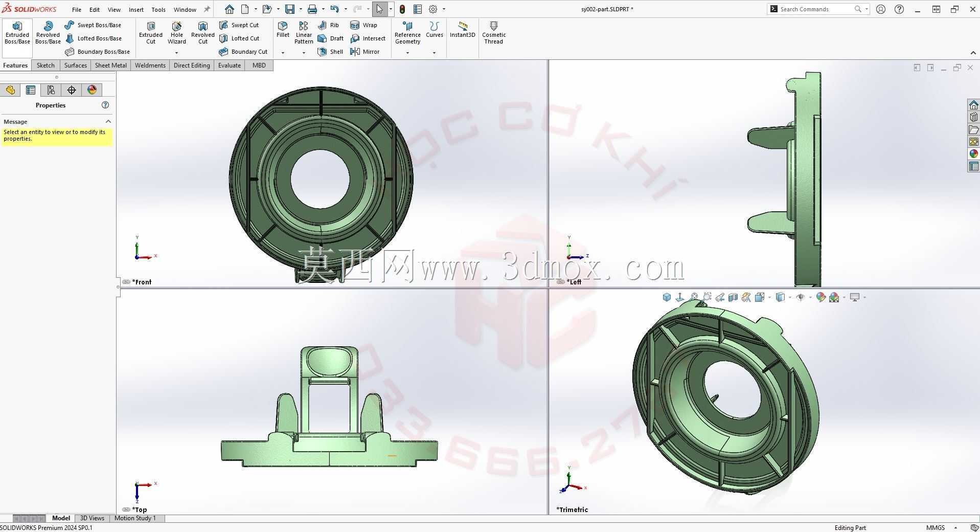Toggle Instant3D mode
The height and width of the screenshot is (532, 980).
pyautogui.click(x=463, y=30)
